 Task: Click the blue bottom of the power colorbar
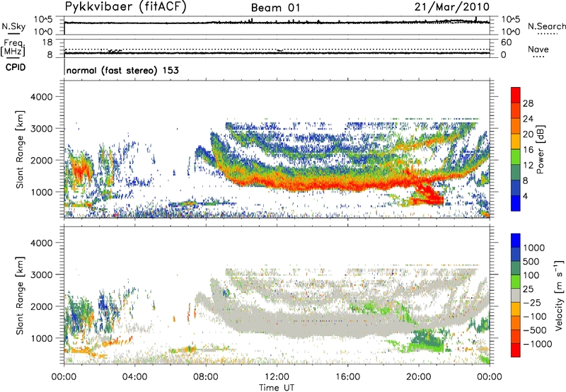516,203
